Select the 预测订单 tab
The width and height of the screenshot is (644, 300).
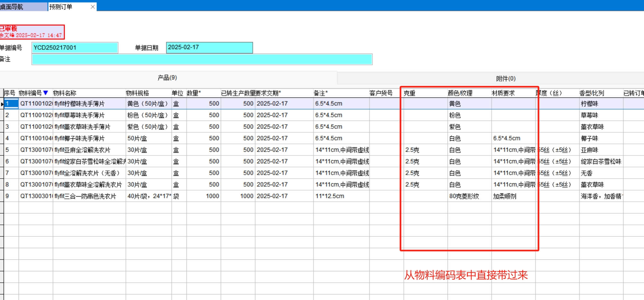click(61, 7)
